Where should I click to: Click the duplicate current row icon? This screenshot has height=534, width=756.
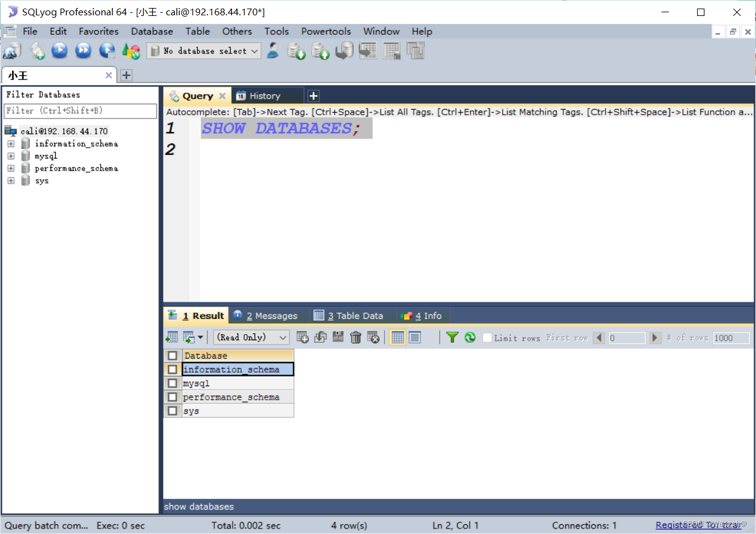point(320,337)
